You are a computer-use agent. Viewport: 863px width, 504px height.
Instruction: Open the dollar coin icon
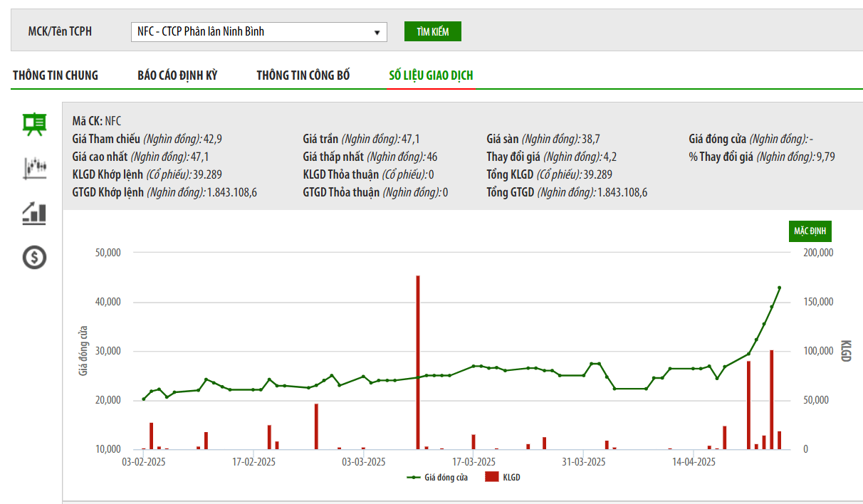tap(34, 257)
